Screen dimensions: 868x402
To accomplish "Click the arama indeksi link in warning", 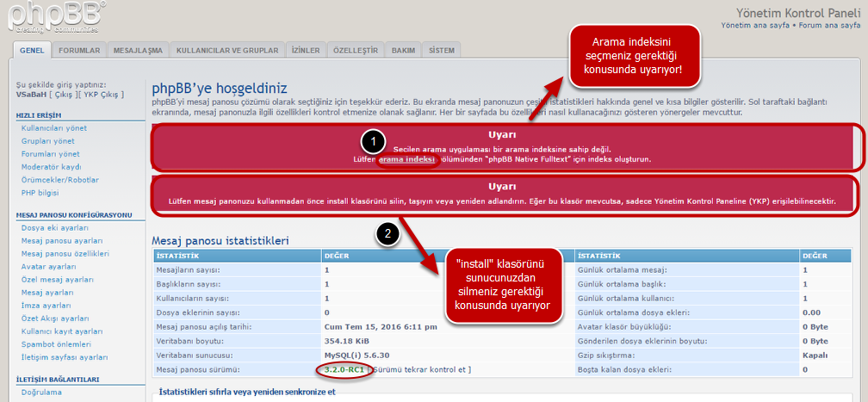I will 406,159.
